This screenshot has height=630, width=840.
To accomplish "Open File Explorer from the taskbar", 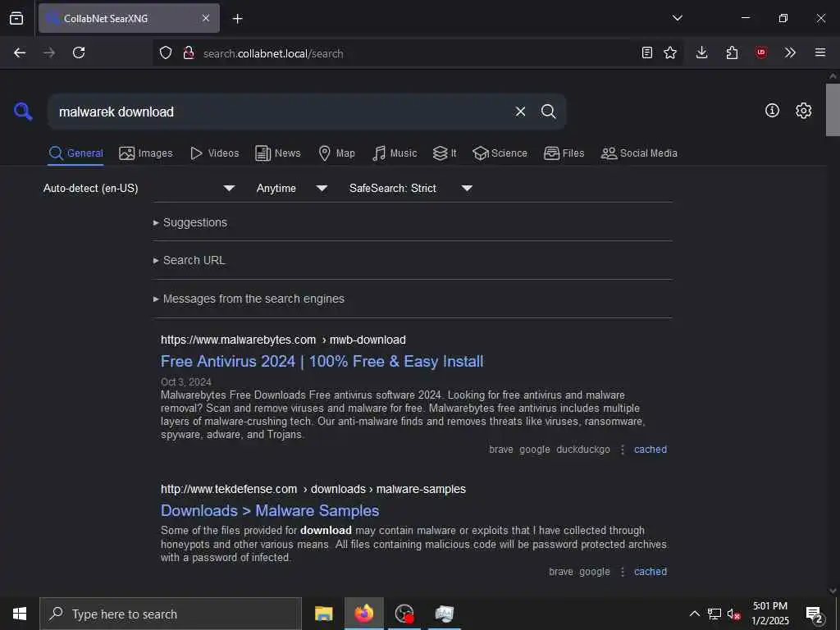I will [323, 614].
